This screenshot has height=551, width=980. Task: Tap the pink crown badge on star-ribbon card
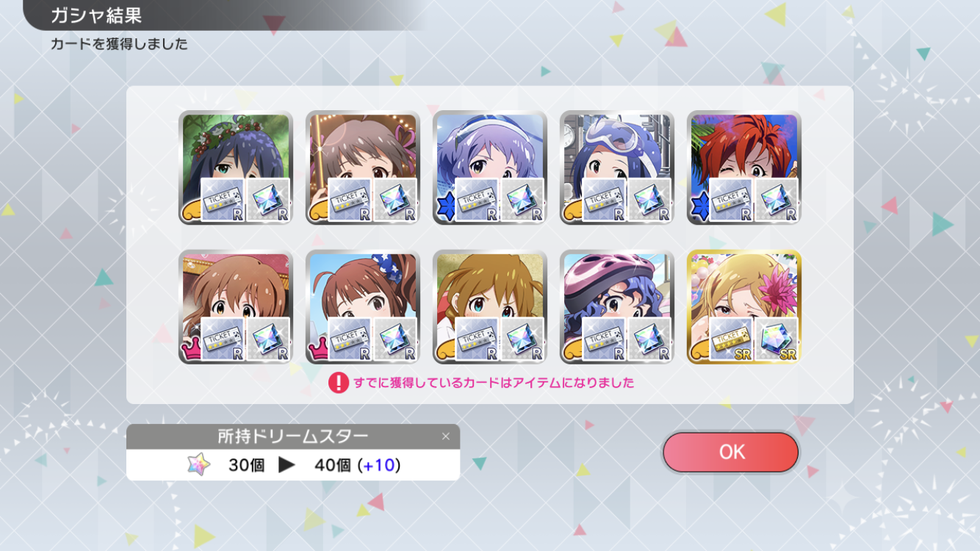pos(318,351)
